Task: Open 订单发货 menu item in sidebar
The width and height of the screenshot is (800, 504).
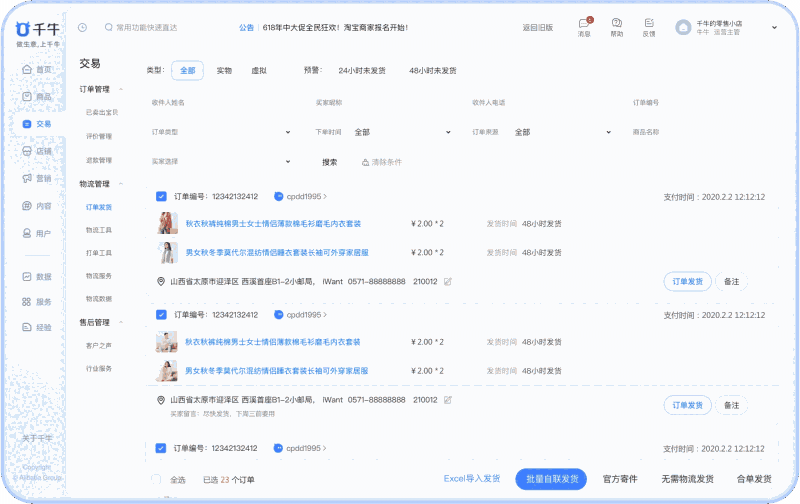Action: [99, 207]
